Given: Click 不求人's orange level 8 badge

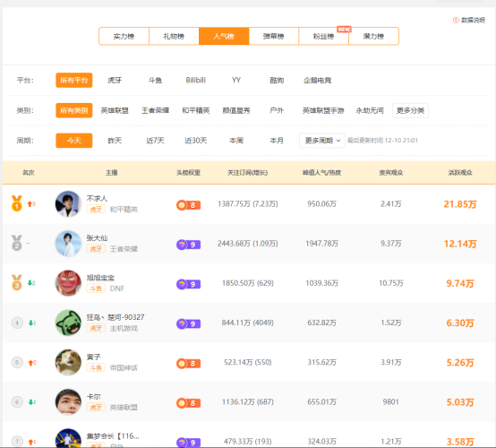Looking at the screenshot, I should 188,205.
